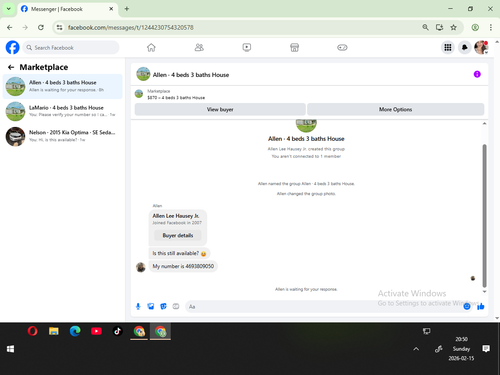Open the Facebook menu grid icon
Image resolution: width=500 pixels, height=375 pixels.
pos(448,47)
